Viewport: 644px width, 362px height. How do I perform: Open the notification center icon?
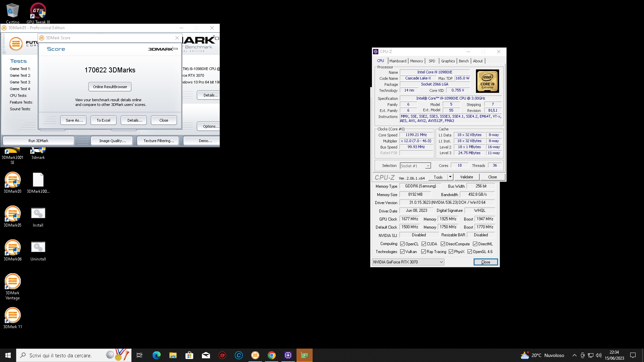tap(633, 355)
